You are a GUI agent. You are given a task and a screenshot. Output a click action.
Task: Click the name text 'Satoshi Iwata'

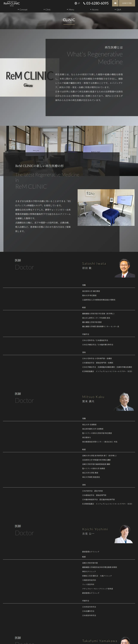point(94,264)
